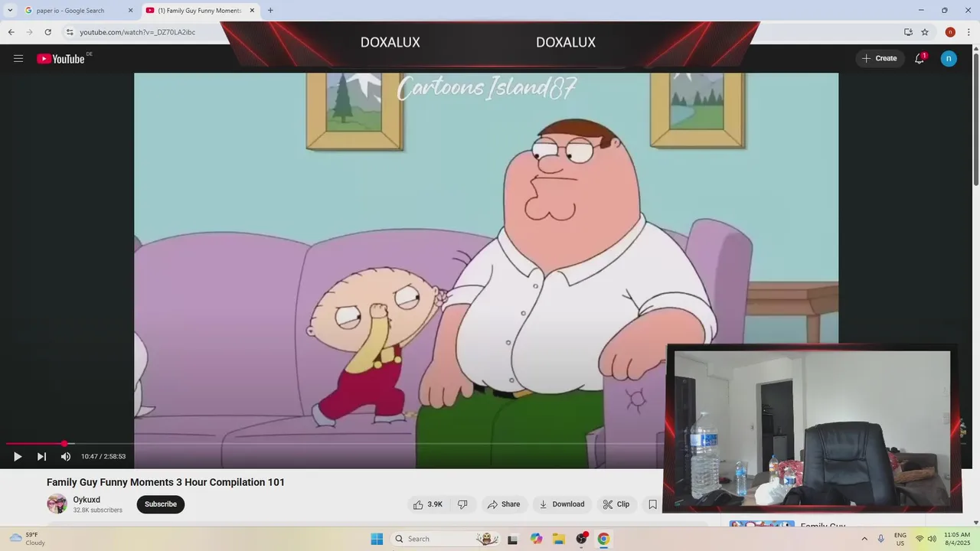Click the microphone tray icon
980x551 pixels.
pyautogui.click(x=881, y=539)
